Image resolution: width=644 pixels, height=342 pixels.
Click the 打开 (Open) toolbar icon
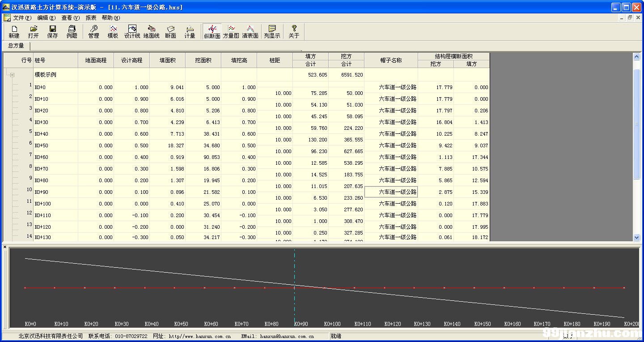point(34,32)
